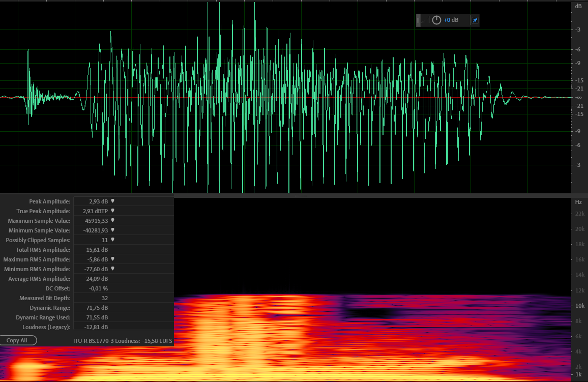The height and width of the screenshot is (382, 588).
Task: Click the HUD gain adjustment knob
Action: pos(436,20)
